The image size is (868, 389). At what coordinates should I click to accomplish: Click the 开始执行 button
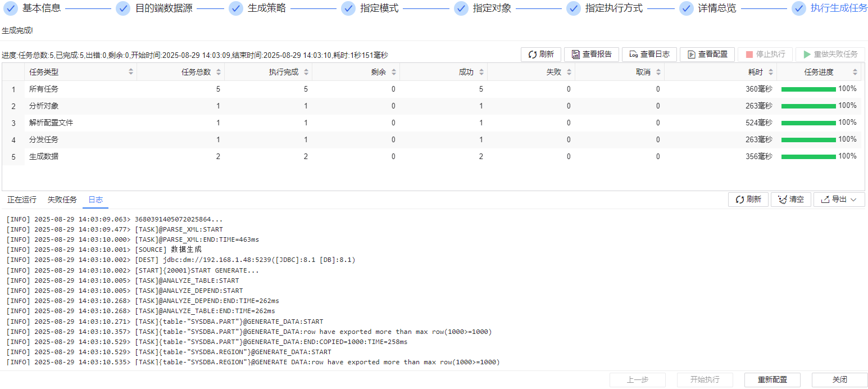pos(705,380)
